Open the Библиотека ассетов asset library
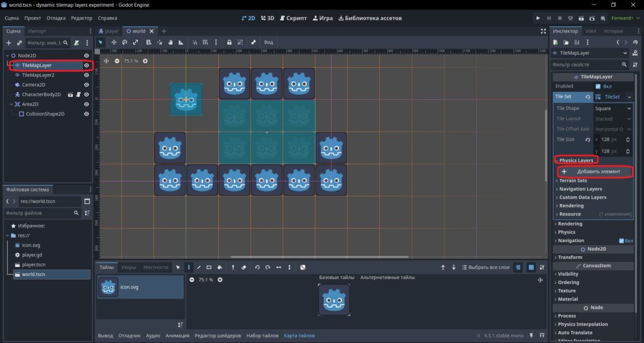The image size is (644, 343). tap(370, 18)
